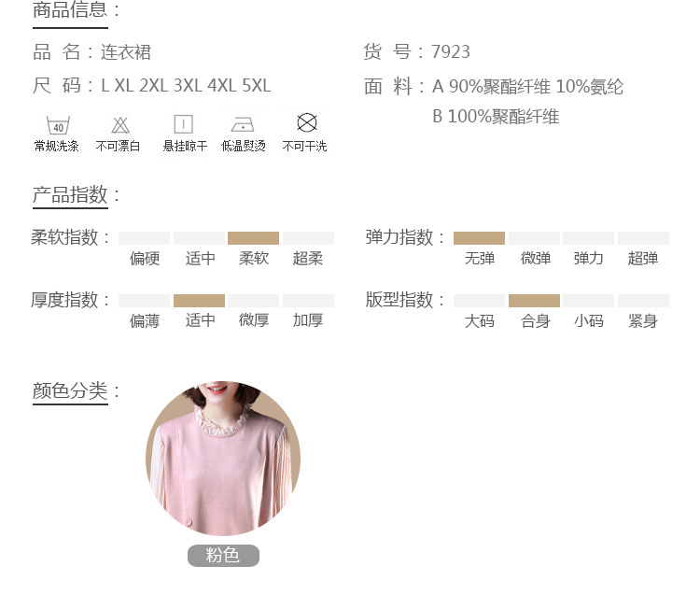Image resolution: width=700 pixels, height=595 pixels.
Task: Click the 偏薄 thickness label
Action: 145,321
